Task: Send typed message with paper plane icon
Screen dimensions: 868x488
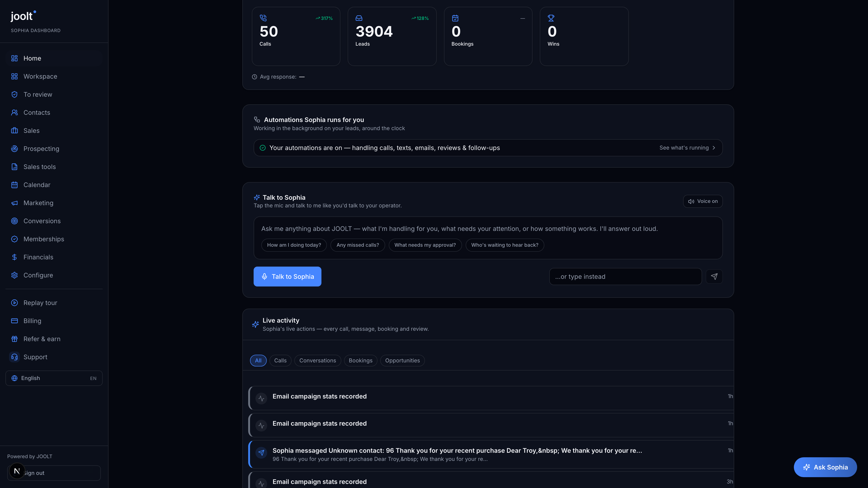Action: 714,277
